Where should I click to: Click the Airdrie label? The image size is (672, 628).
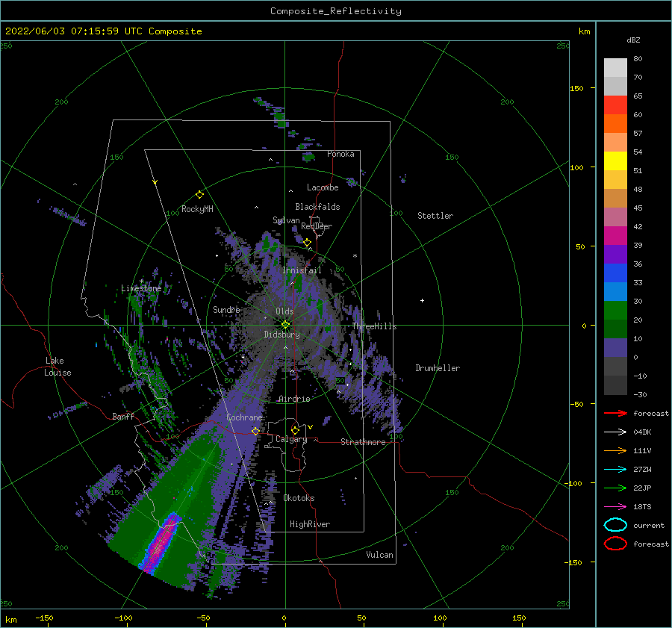(x=294, y=399)
